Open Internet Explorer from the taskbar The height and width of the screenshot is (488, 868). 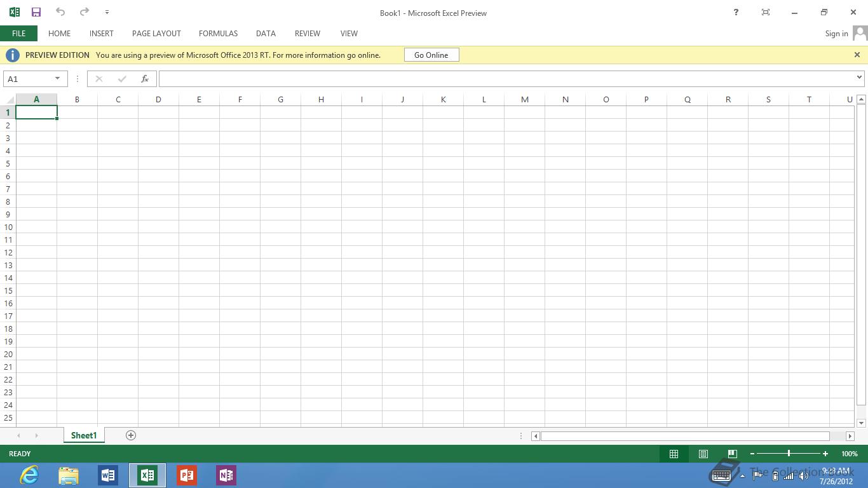point(29,475)
